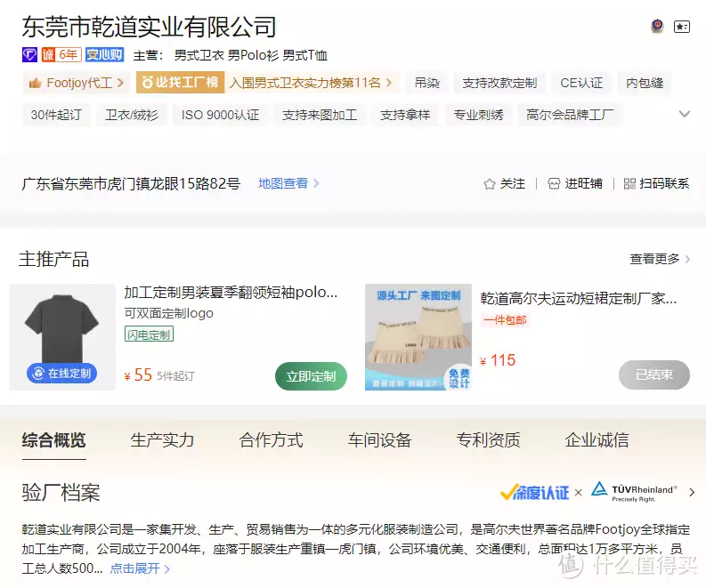Click the CE认证 tag
Screen dimensions: 706x588
click(x=581, y=83)
